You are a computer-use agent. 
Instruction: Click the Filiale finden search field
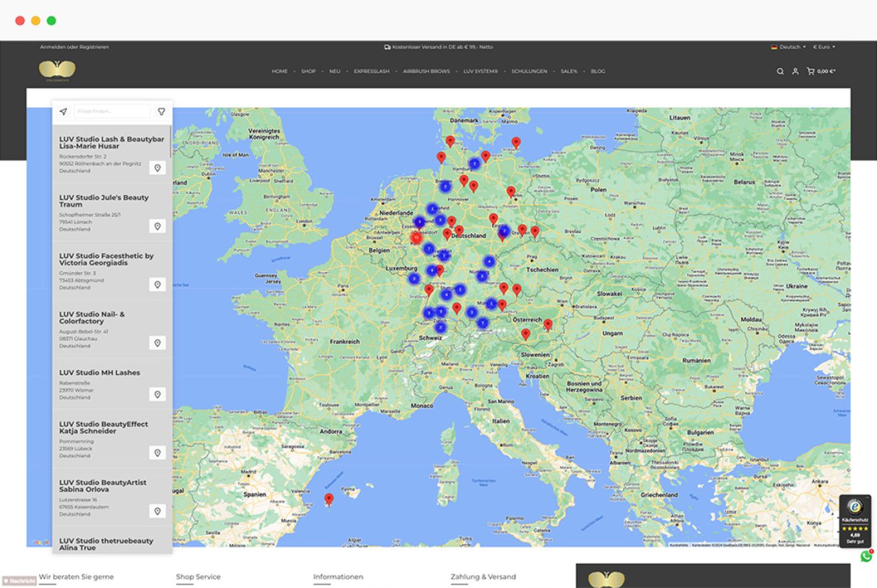pyautogui.click(x=112, y=112)
